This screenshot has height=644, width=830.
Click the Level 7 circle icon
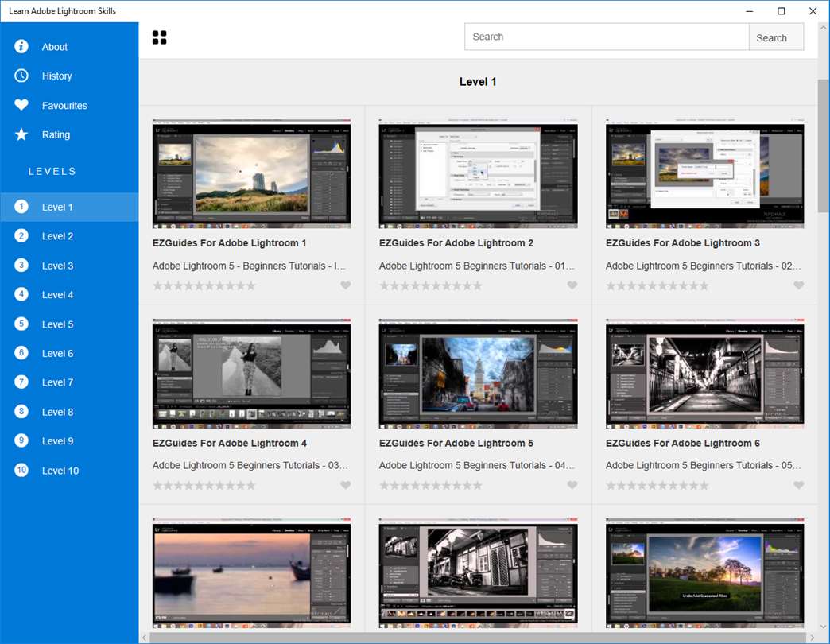21,382
